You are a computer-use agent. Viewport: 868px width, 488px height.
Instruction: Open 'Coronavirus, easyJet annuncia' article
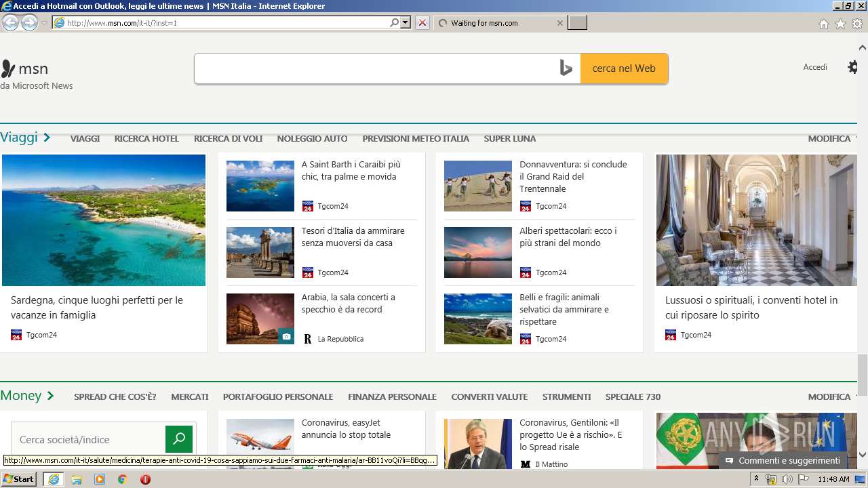[346, 429]
